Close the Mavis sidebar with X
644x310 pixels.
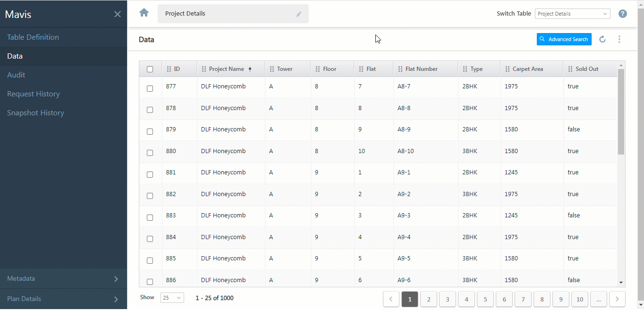coord(118,14)
